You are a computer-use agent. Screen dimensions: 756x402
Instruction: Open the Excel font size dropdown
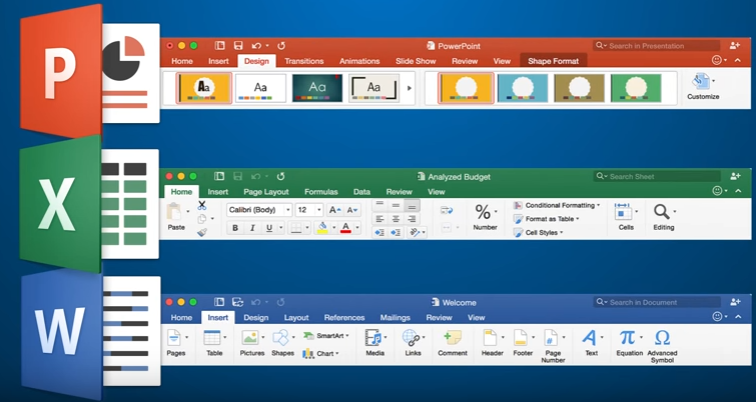(319, 210)
